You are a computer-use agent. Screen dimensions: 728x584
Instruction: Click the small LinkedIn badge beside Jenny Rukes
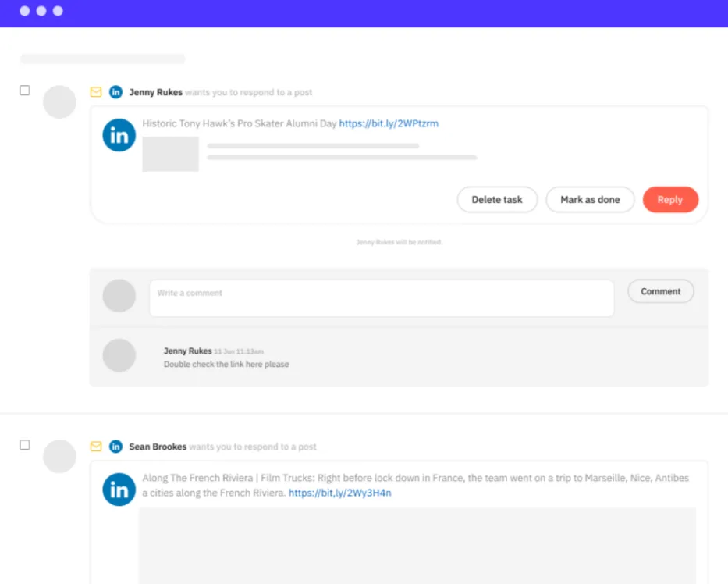pos(115,92)
